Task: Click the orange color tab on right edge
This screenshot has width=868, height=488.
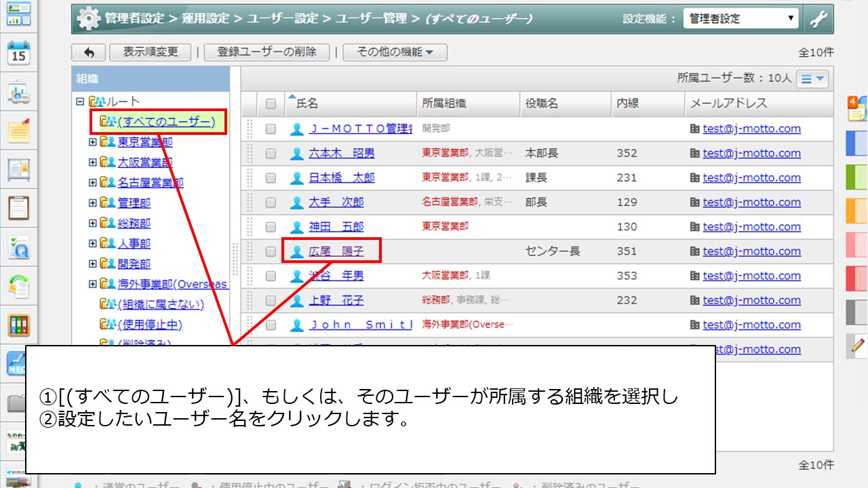Action: coord(857,212)
